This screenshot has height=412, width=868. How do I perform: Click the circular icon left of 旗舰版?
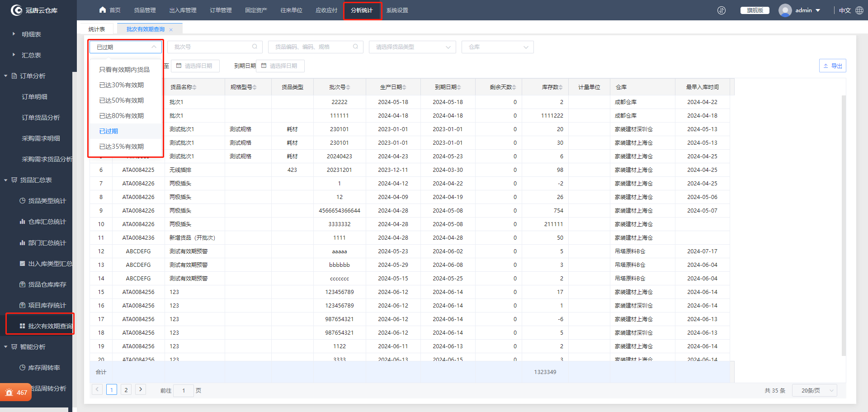[722, 10]
